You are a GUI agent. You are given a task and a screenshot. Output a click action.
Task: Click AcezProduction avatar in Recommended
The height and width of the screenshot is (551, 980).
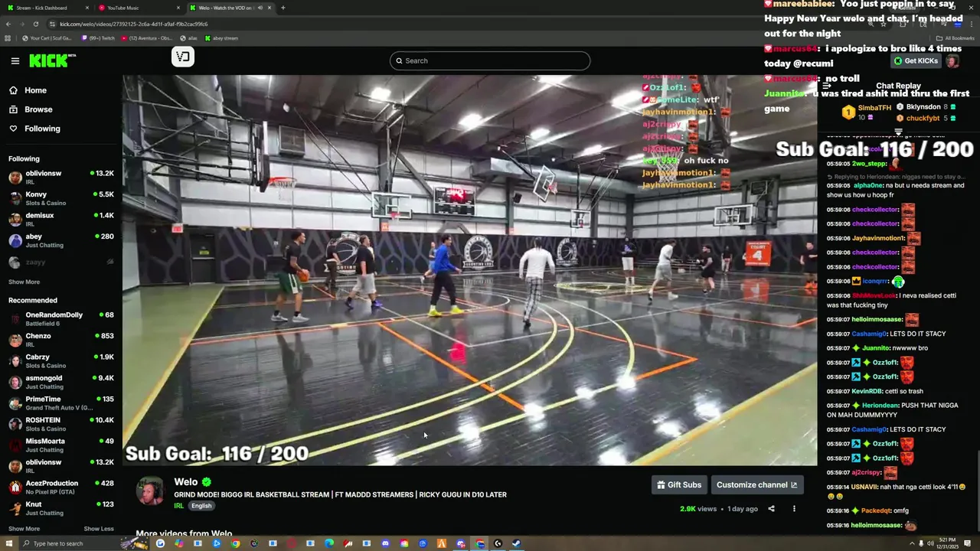(15, 487)
